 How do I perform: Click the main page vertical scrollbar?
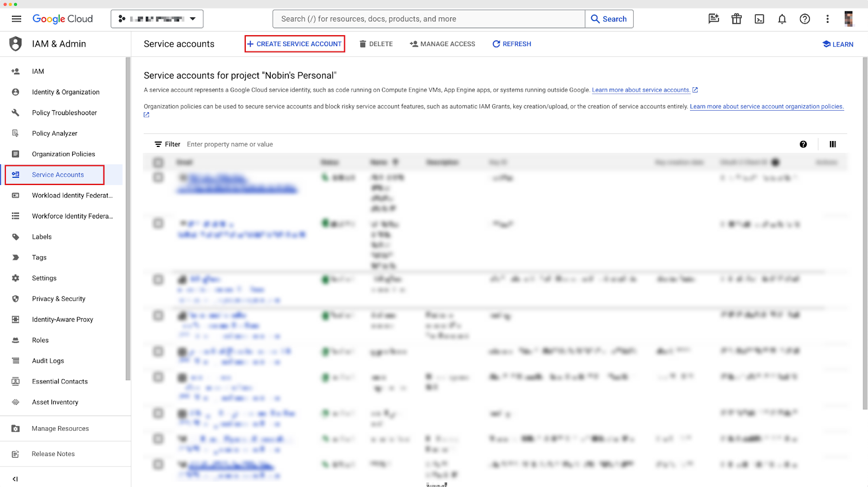(865, 233)
